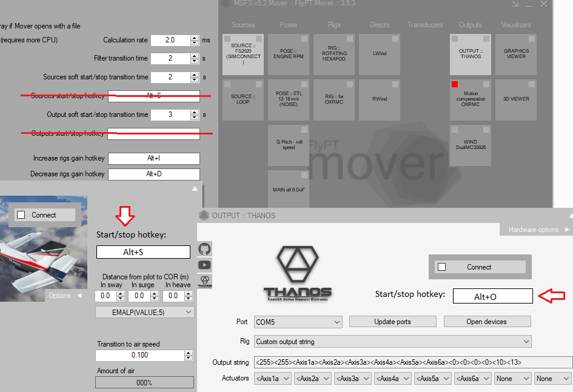Click the Alt+O start/stop hotkey field
This screenshot has width=573, height=392.
coord(492,296)
